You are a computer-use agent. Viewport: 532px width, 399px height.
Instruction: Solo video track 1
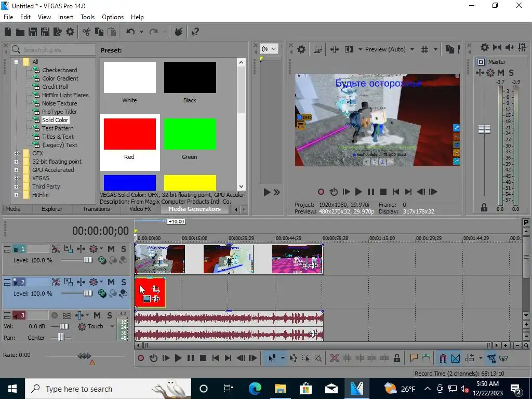pos(124,249)
